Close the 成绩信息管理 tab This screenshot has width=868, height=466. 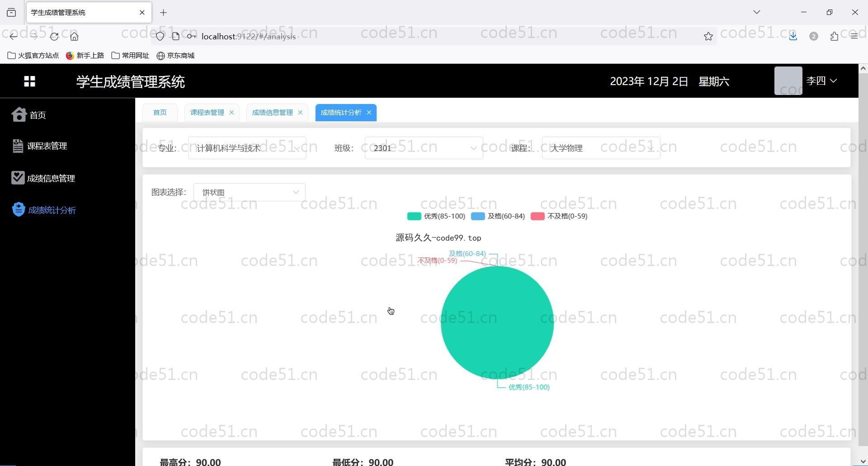click(x=300, y=112)
